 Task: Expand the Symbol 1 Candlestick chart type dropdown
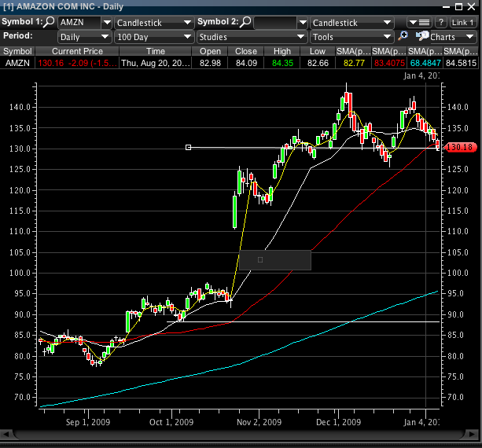click(154, 24)
